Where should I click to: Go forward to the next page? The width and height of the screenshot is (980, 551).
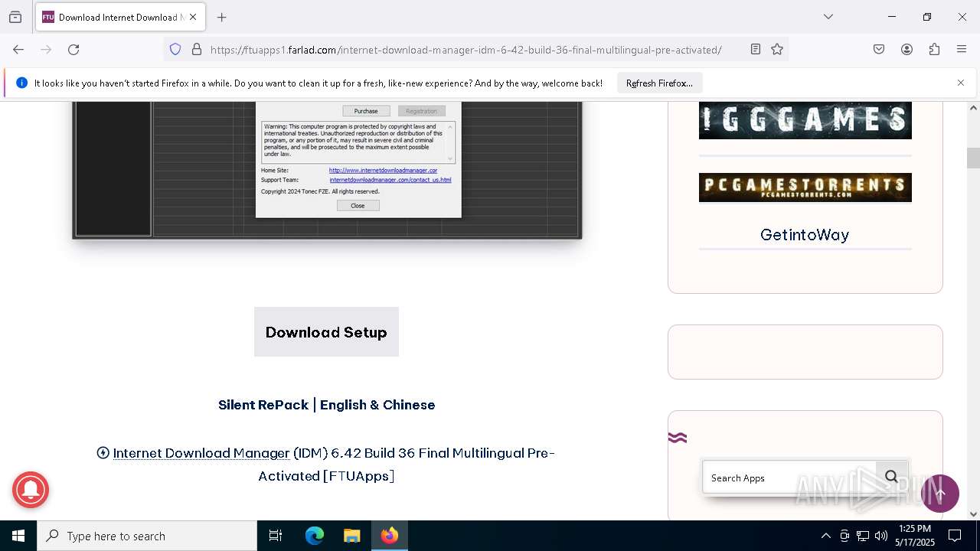tap(46, 50)
